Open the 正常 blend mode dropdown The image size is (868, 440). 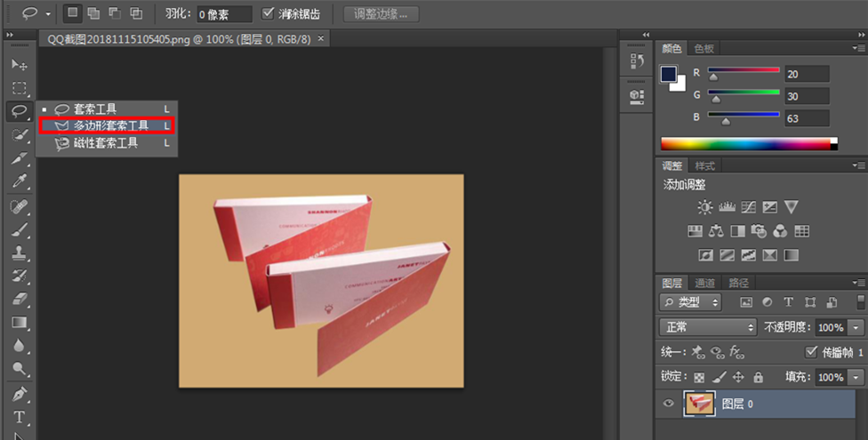pyautogui.click(x=708, y=327)
